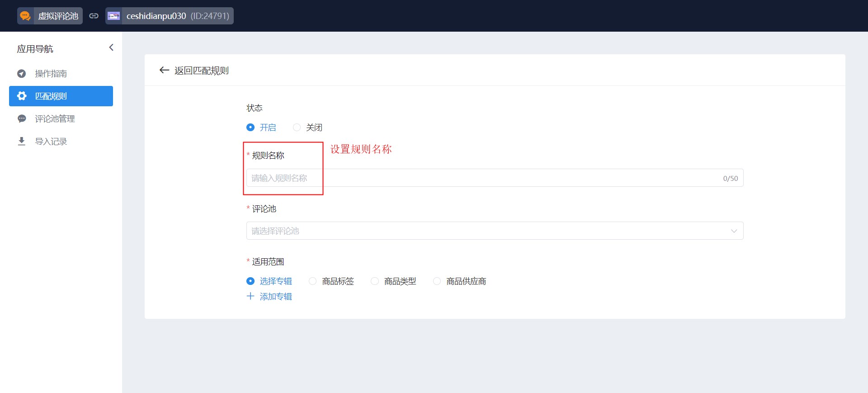Click the 应用导航 heading
This screenshot has height=393, width=868.
pos(35,49)
